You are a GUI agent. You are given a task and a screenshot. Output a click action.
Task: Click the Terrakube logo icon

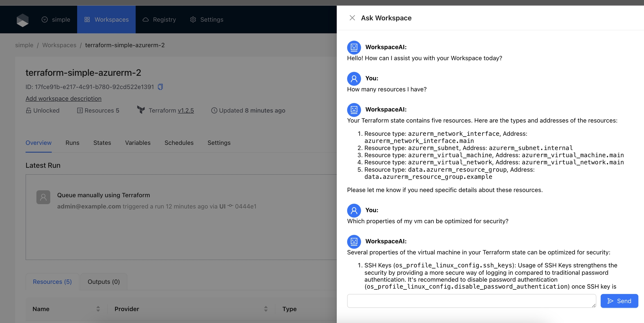coord(23,20)
